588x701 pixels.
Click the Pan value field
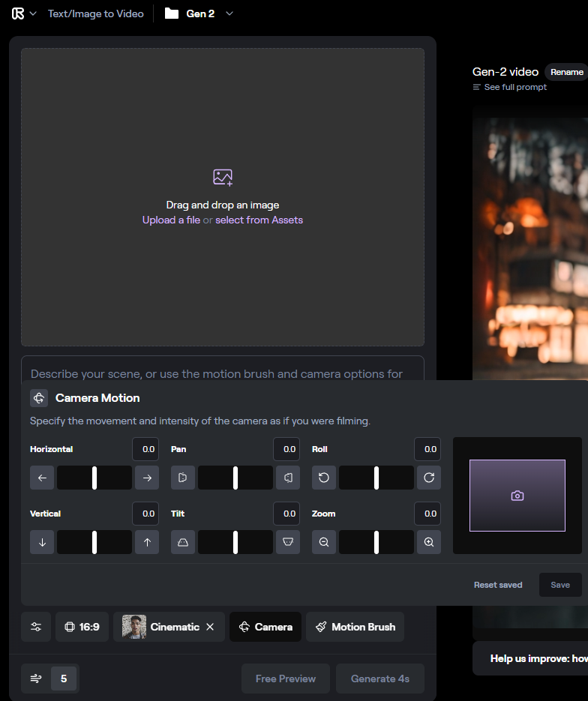point(286,449)
